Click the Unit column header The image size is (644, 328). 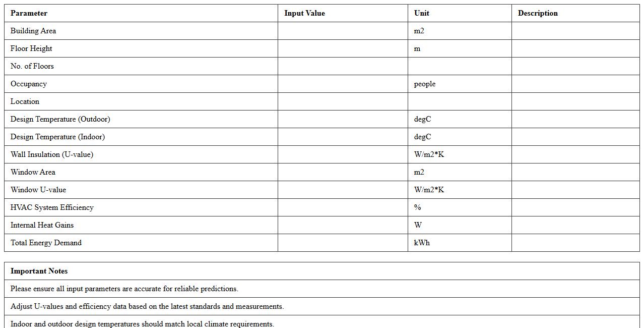(x=422, y=13)
